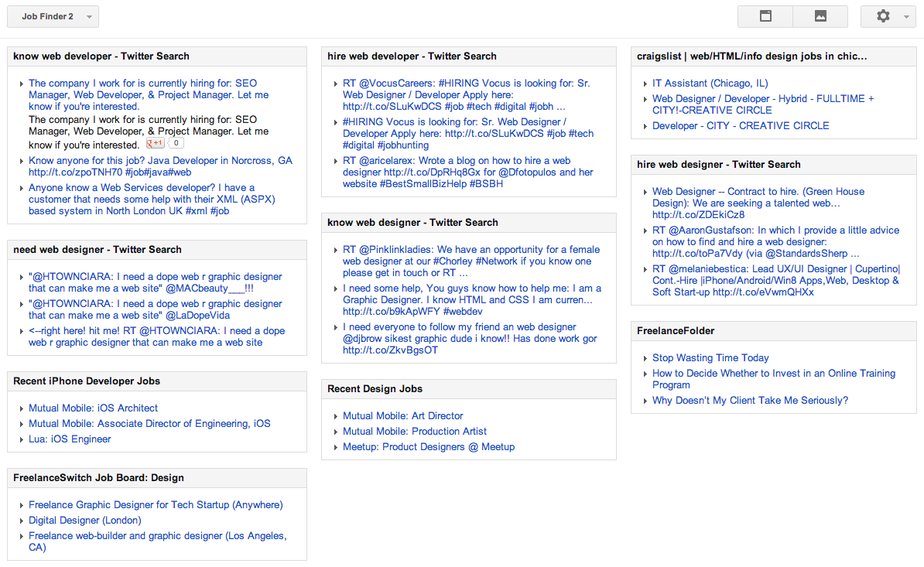
Task: Open 'Web Designer -- Contract to hire' tweet
Action: [x=758, y=203]
